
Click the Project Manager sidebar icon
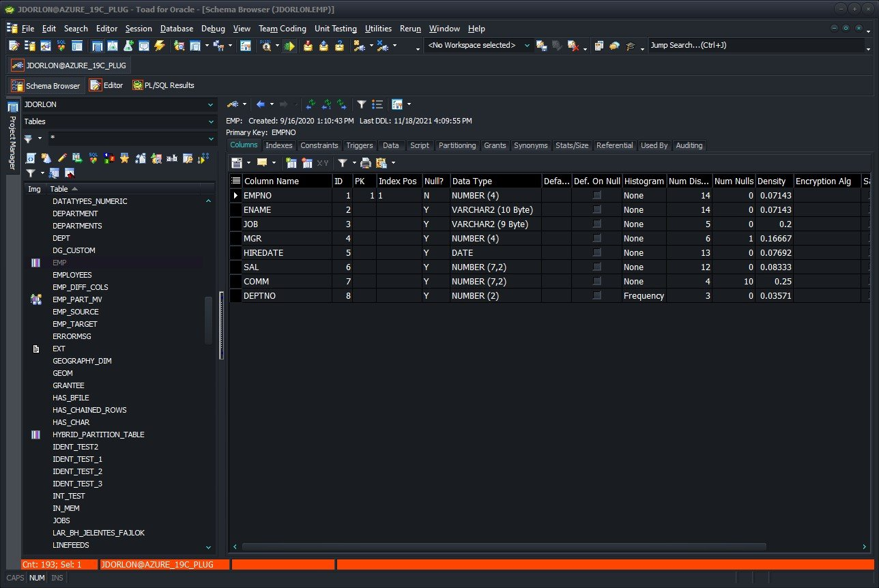(12, 108)
